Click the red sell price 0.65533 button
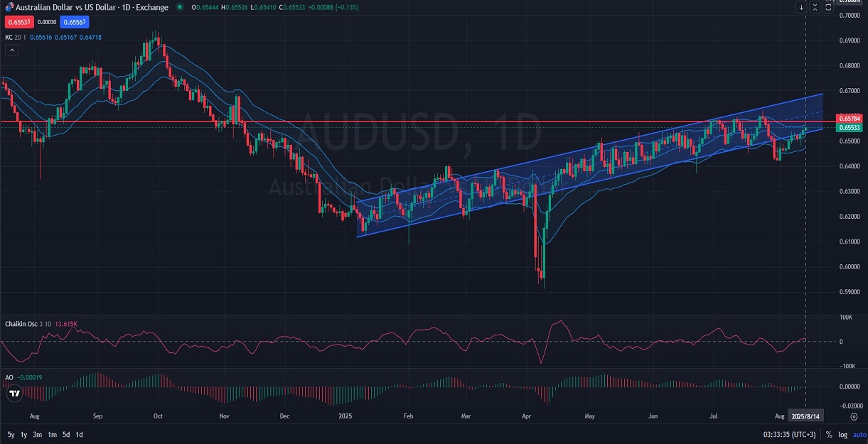The width and height of the screenshot is (868, 444). (x=18, y=23)
